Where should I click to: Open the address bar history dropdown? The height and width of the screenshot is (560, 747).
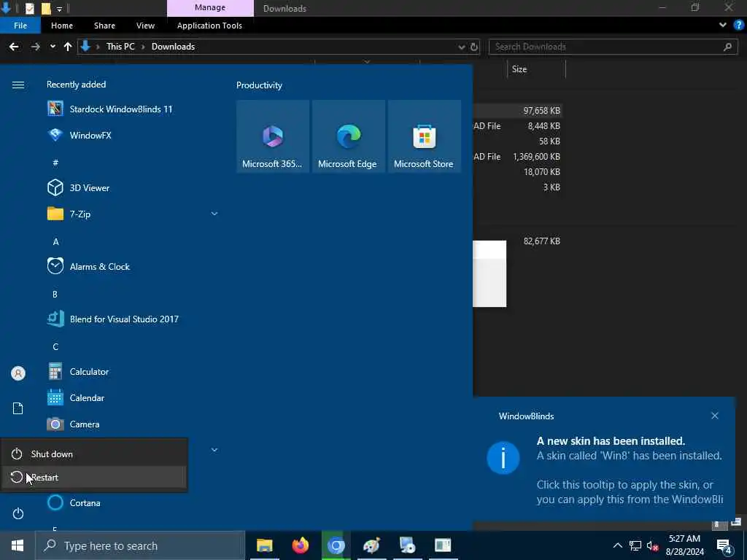(x=461, y=47)
